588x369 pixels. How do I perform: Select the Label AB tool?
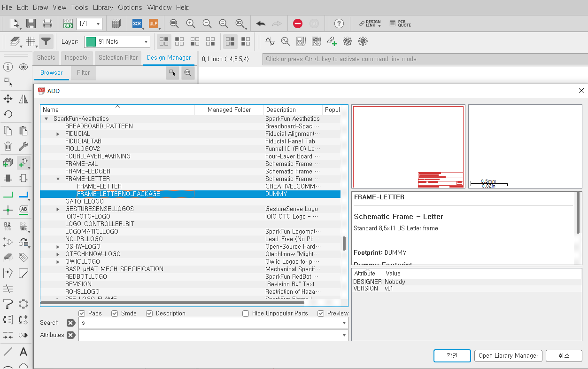pyautogui.click(x=23, y=210)
